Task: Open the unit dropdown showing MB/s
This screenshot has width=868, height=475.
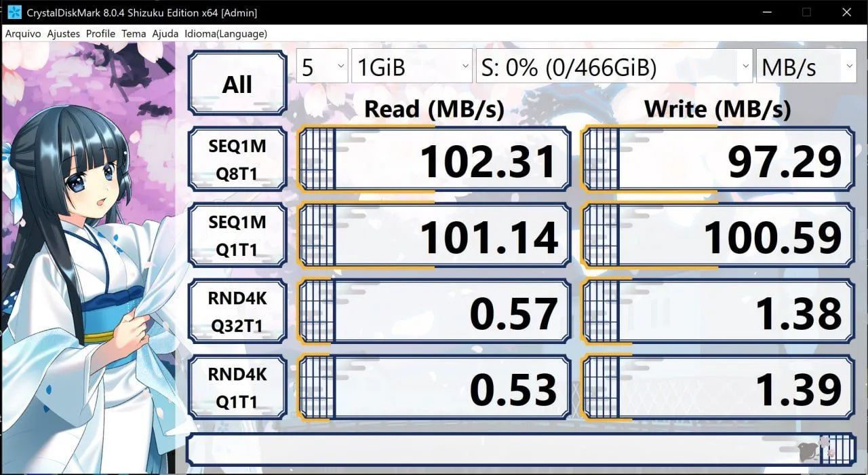Action: click(806, 66)
